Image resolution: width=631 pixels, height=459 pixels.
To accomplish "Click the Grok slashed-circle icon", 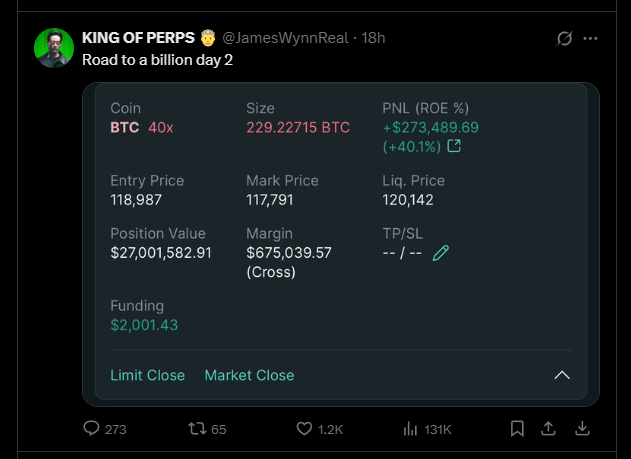I will (564, 39).
